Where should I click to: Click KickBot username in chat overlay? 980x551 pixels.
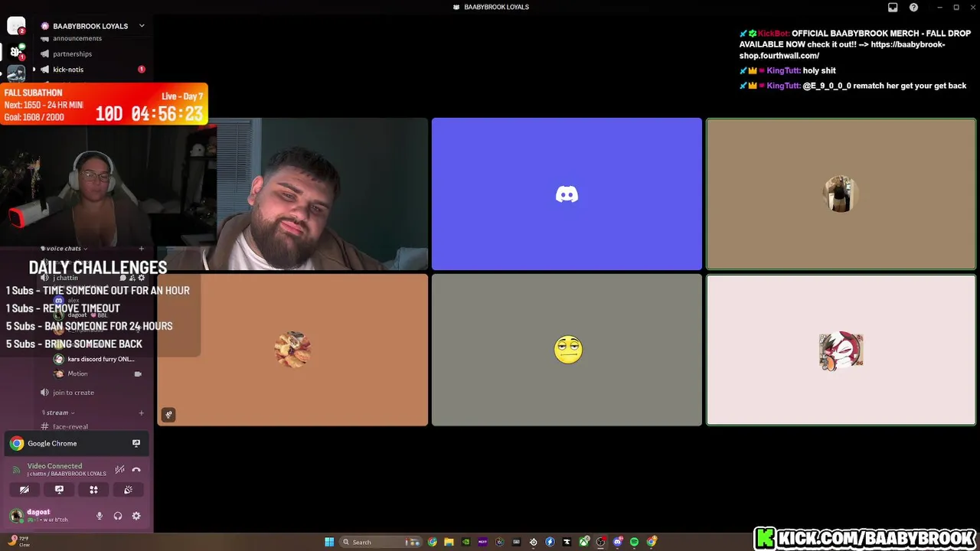point(773,34)
